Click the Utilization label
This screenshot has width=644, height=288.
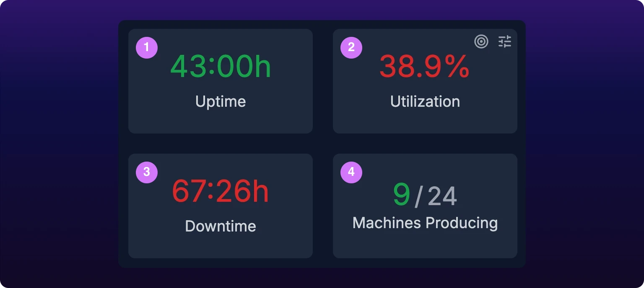[425, 101]
